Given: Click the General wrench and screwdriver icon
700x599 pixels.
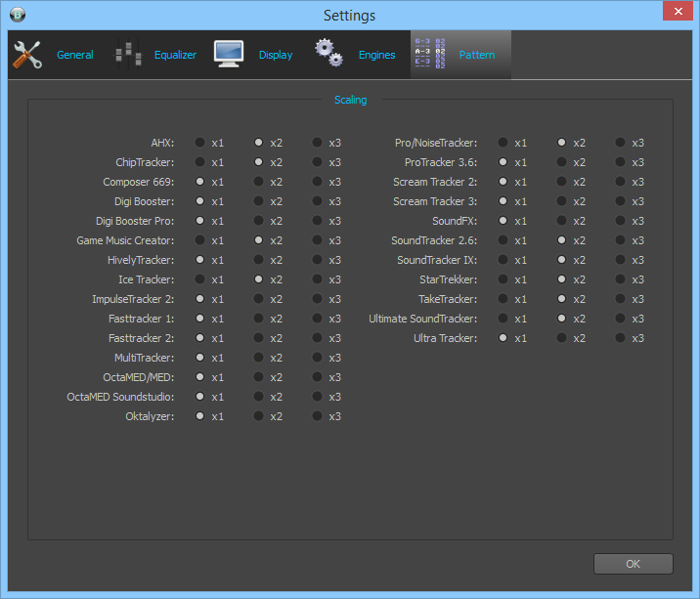Looking at the screenshot, I should point(27,55).
